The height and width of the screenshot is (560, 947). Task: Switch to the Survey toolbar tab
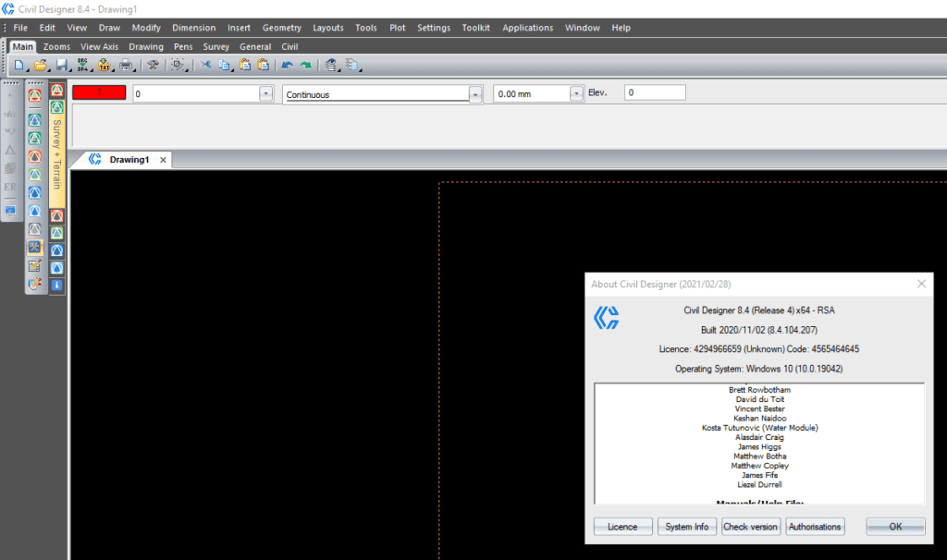tap(216, 46)
